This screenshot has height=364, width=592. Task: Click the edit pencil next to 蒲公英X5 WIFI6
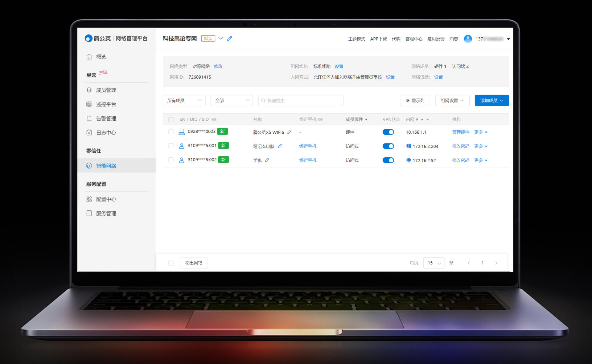point(289,132)
